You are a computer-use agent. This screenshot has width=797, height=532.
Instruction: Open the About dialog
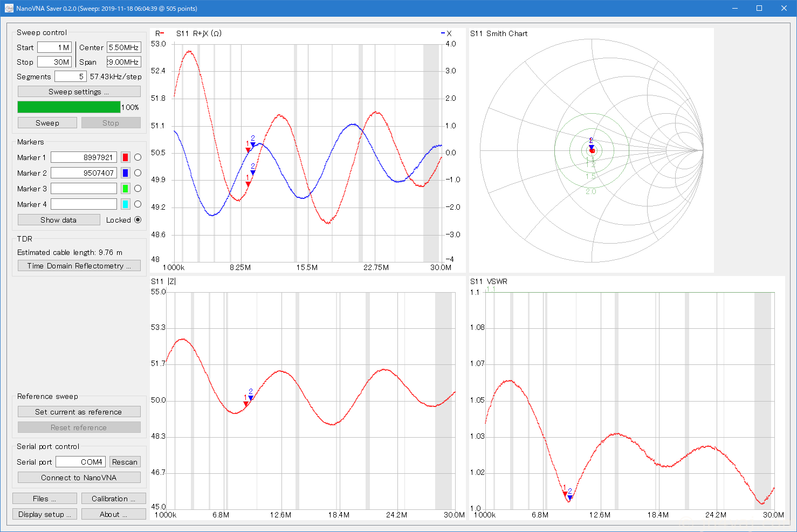113,514
